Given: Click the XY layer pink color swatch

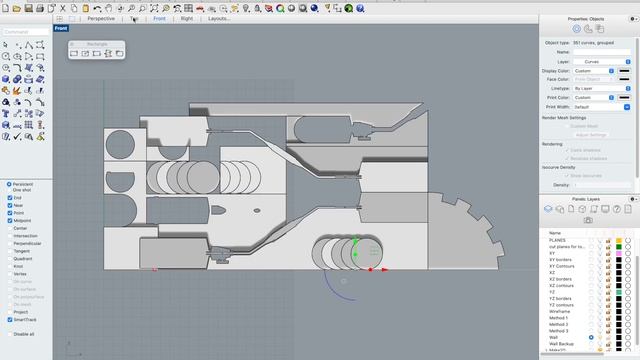Looking at the screenshot, I should (619, 253).
